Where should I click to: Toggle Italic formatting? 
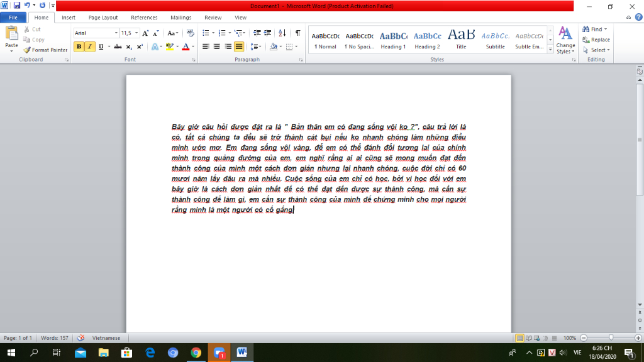(x=89, y=47)
